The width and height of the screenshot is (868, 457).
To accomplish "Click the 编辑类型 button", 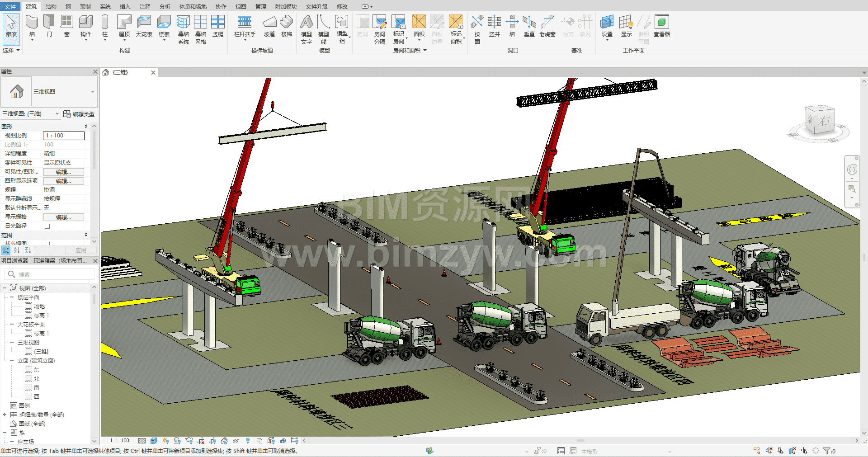I will pos(79,114).
